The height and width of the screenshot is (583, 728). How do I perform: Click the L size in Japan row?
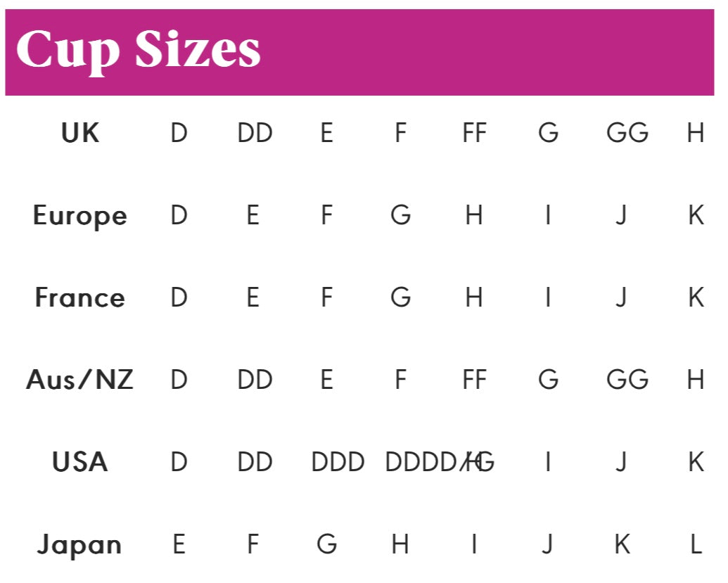coord(696,545)
